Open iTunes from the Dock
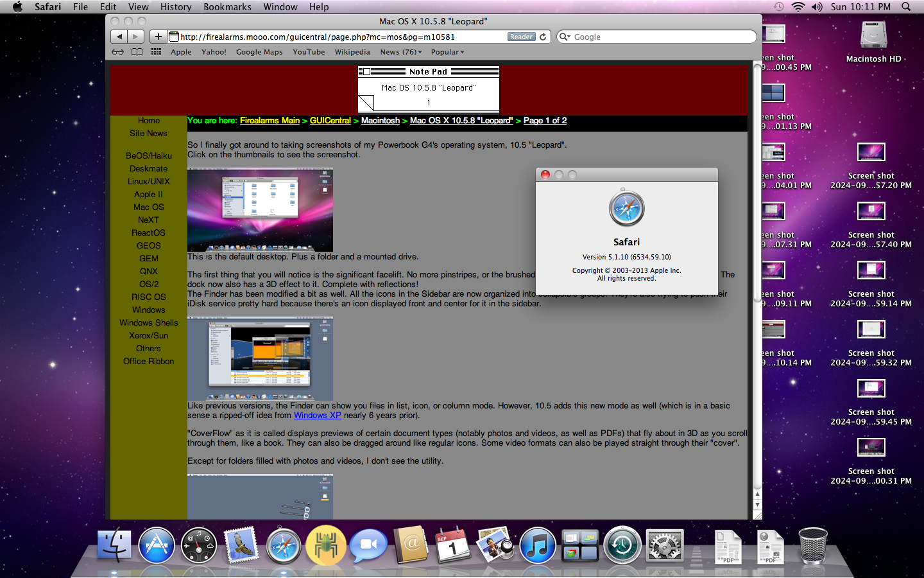 coord(538,545)
